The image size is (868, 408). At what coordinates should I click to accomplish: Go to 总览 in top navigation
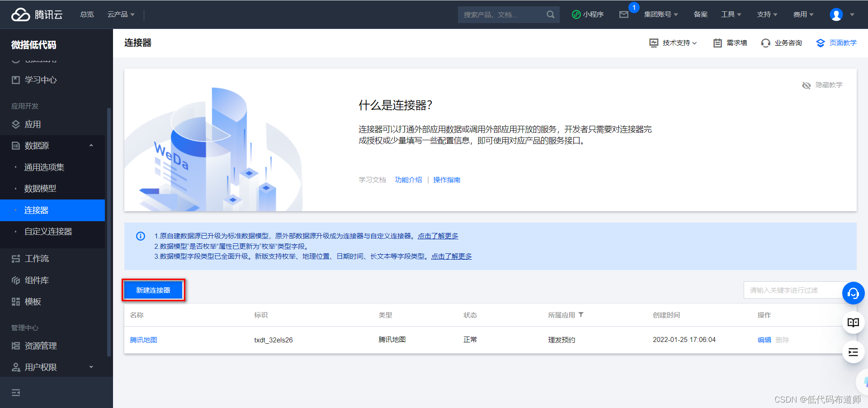tap(87, 14)
